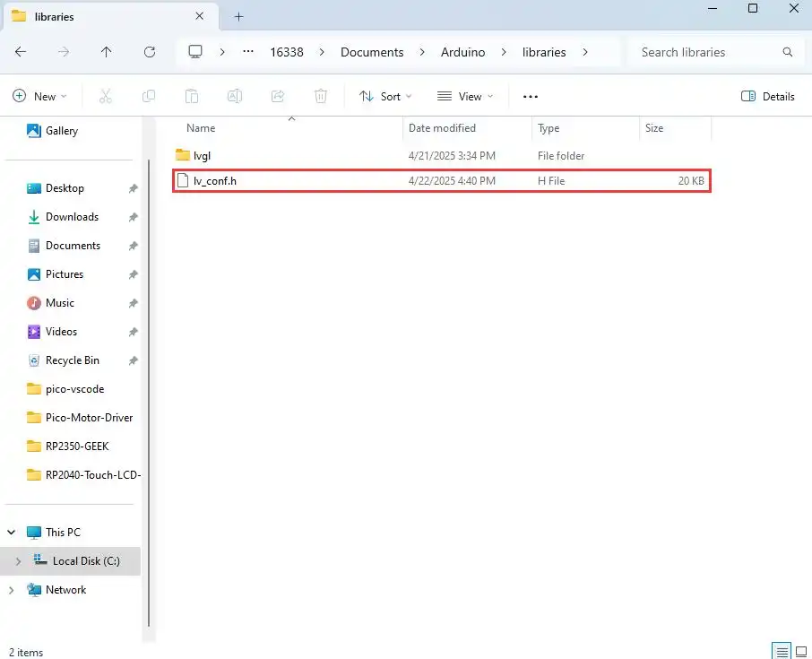Click the Share icon in toolbar

[x=278, y=96]
